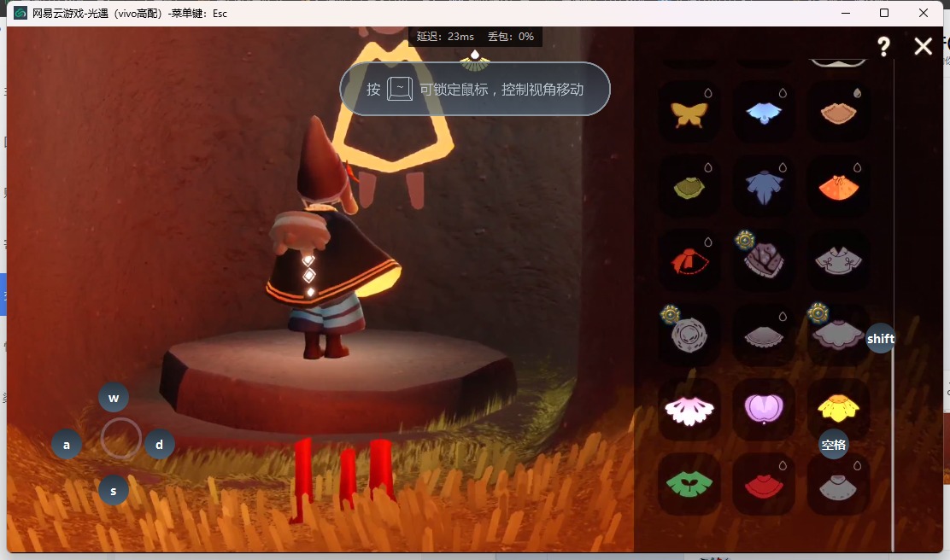Image resolution: width=950 pixels, height=560 pixels.
Task: Select the light blue winged cape
Action: 764,114
